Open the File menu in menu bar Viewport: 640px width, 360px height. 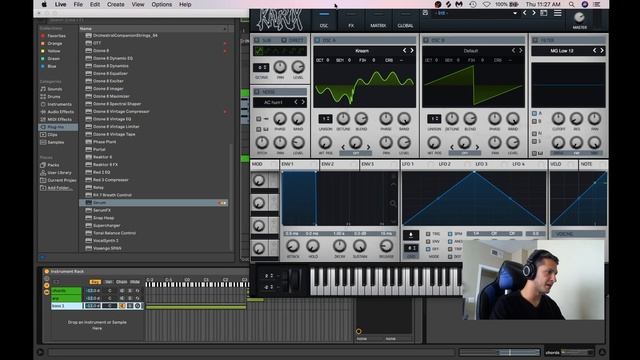(x=78, y=4)
